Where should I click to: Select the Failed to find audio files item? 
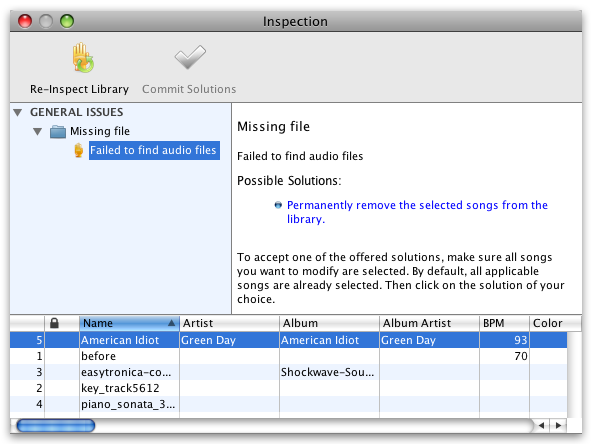[154, 150]
